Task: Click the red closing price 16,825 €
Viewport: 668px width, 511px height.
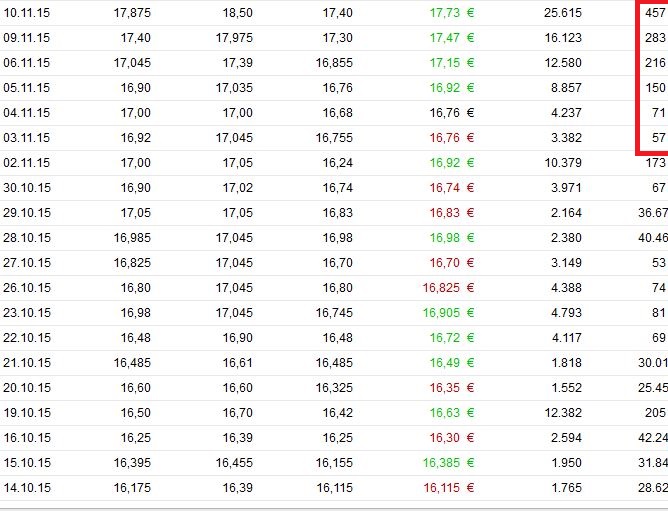Action: coord(448,287)
